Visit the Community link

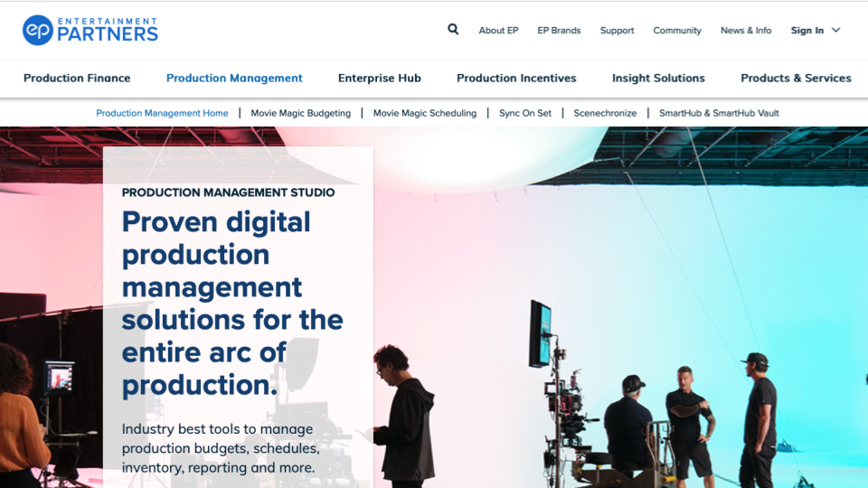677,31
